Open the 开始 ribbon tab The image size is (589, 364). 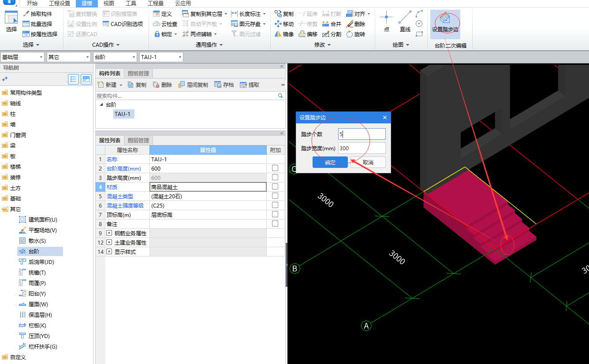click(32, 3)
